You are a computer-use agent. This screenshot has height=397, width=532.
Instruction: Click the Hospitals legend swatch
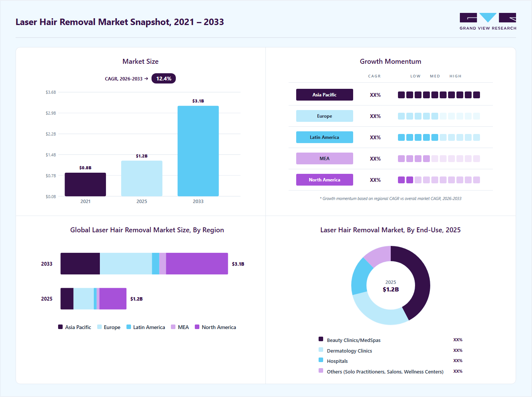coord(321,360)
